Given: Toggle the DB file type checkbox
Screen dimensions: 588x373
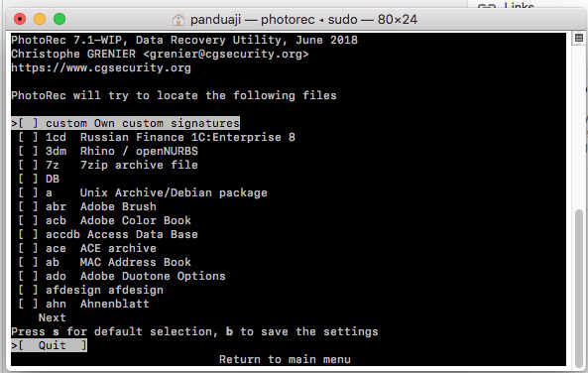Looking at the screenshot, I should coord(28,179).
